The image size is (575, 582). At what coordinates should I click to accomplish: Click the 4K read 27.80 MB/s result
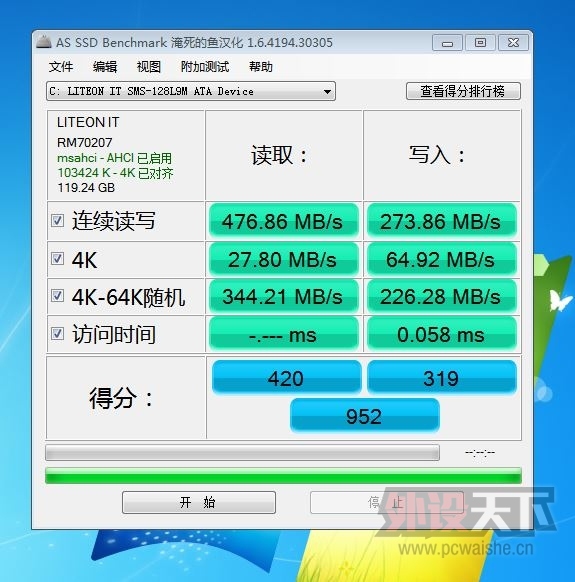[283, 259]
